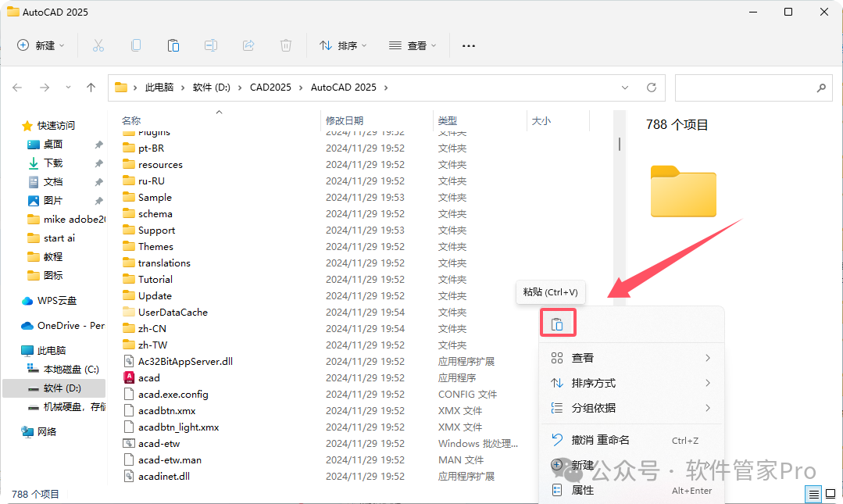Click the Paste icon in context menu

pyautogui.click(x=558, y=323)
